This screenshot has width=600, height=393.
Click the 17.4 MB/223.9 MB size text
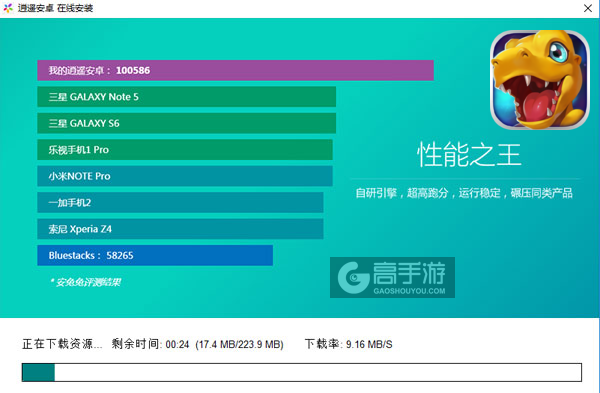click(x=240, y=344)
